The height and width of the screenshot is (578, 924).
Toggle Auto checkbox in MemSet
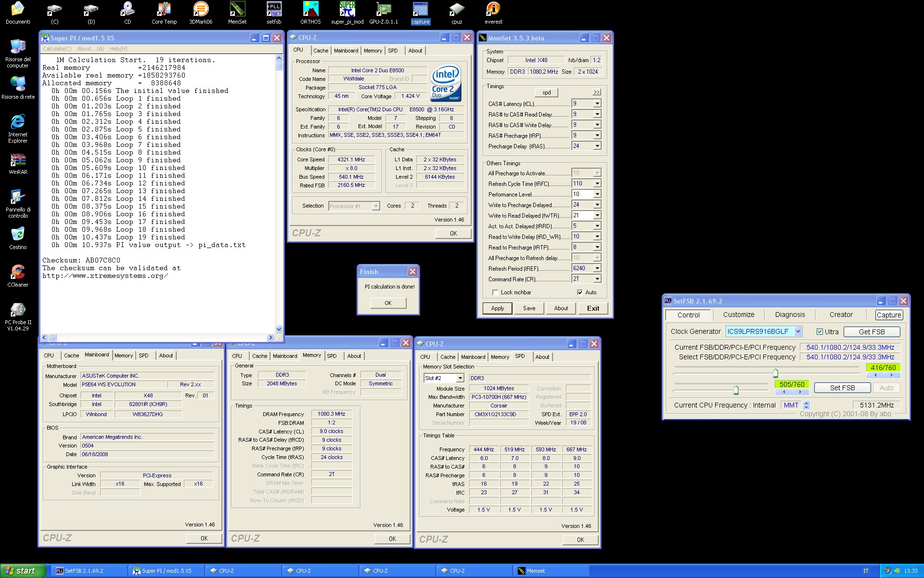click(579, 292)
